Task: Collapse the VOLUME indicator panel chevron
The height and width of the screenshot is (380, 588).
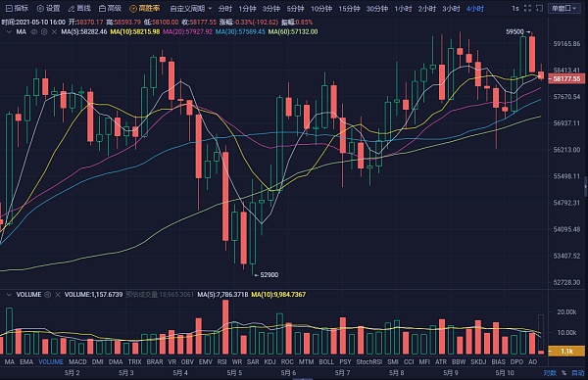Action: [9, 295]
